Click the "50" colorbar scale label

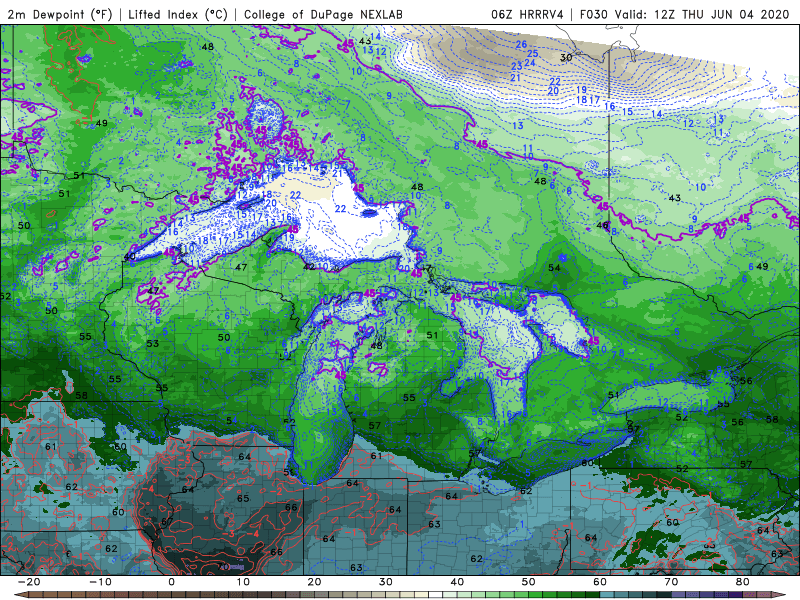click(x=529, y=582)
